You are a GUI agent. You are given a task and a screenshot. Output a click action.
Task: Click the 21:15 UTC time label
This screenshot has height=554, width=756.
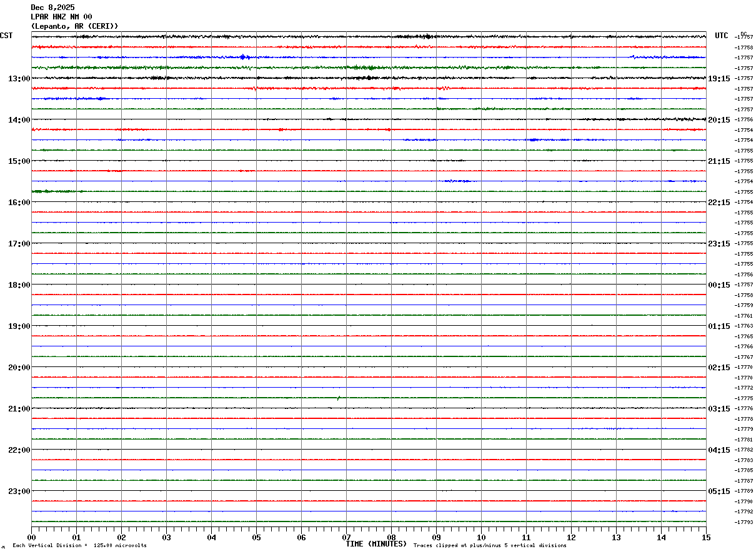[x=719, y=161]
